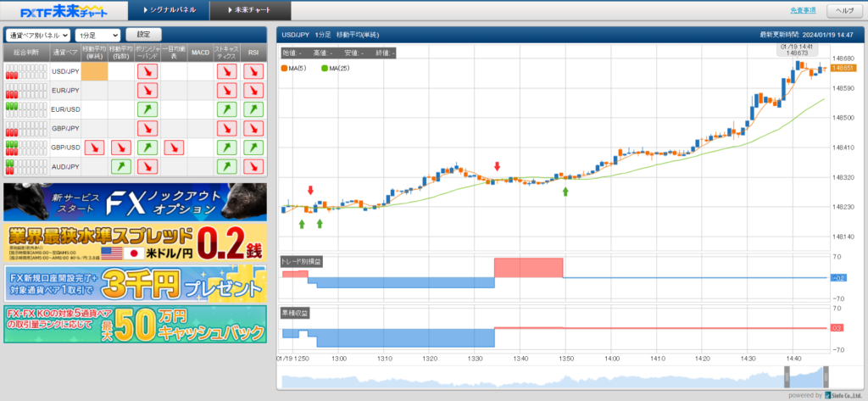Image resolution: width=868 pixels, height=401 pixels.
Task: Select EUR/JPY Bollinger Band down arrow
Action: 147,90
